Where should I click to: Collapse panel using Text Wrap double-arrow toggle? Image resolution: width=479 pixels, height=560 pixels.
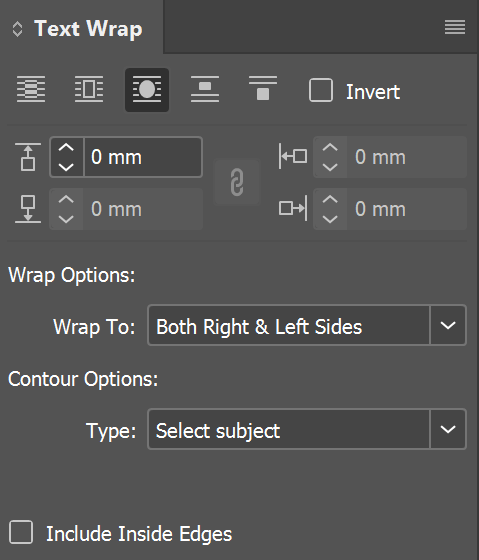pos(17,29)
